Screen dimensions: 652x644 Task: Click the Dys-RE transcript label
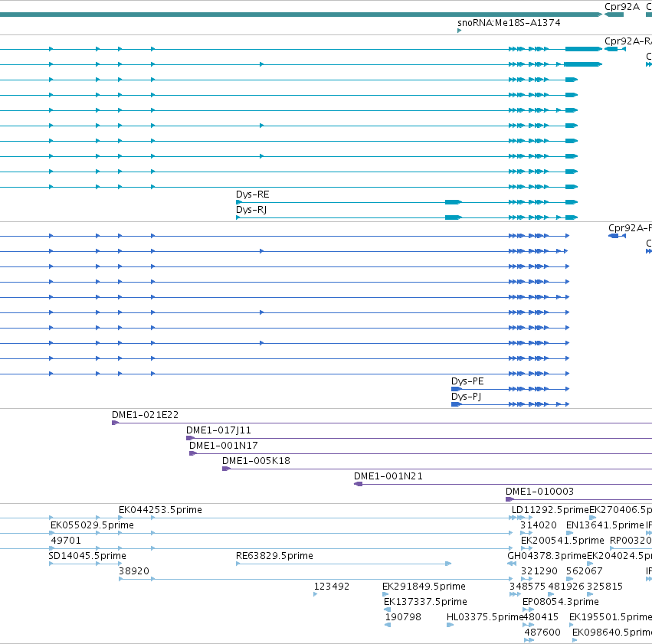252,195
